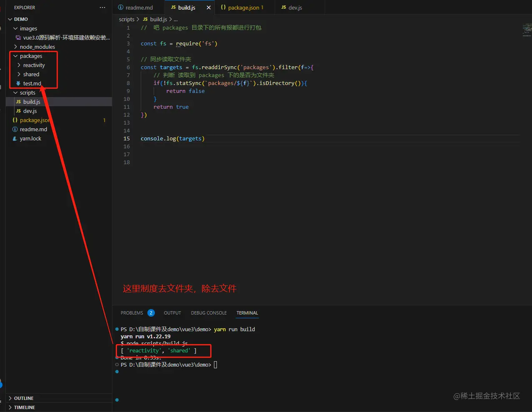
Task: Click the info icon on readme.md tab
Action: click(121, 7)
